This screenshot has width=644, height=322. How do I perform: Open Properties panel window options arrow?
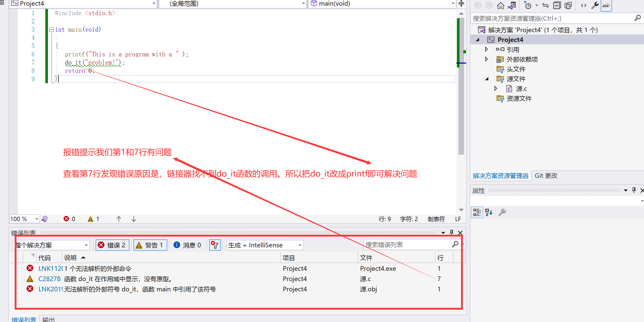click(626, 190)
